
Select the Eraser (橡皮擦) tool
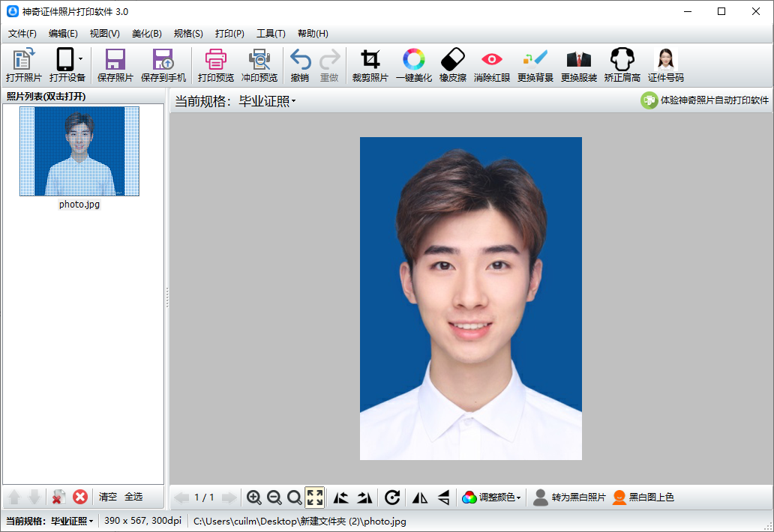coord(452,61)
